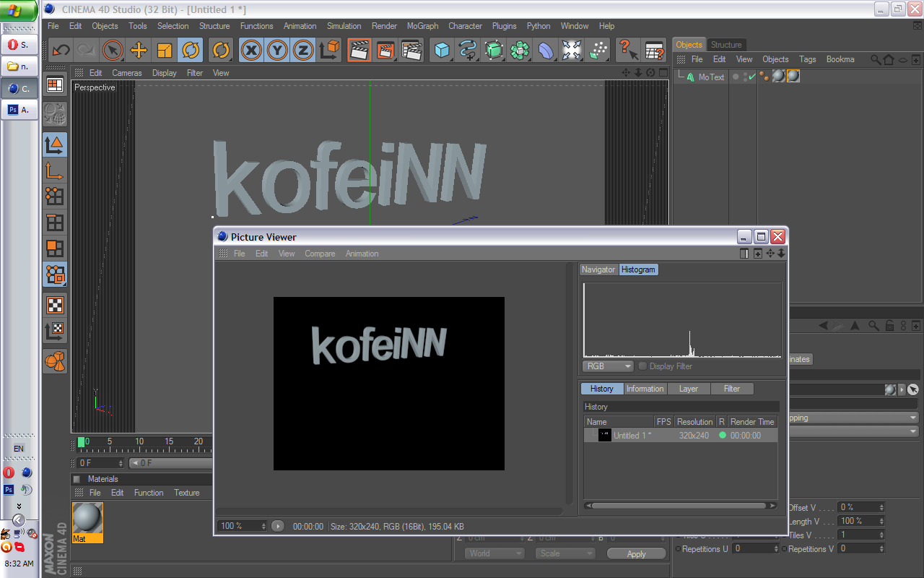The image size is (924, 578).
Task: Switch to the Information tab
Action: [x=645, y=389]
